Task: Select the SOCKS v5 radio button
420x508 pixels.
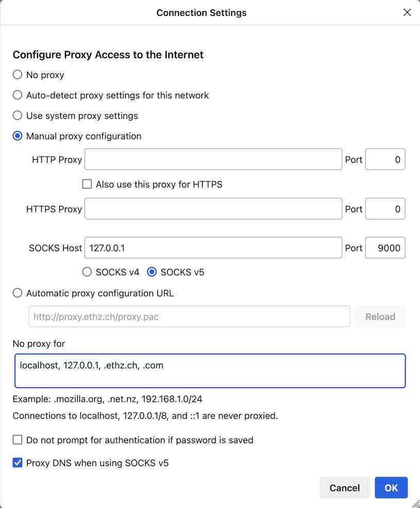Action: pos(152,272)
